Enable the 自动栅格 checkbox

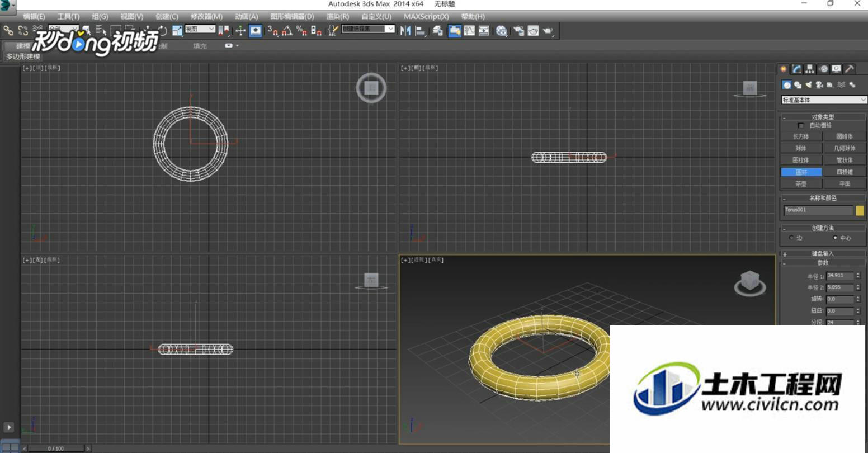point(801,125)
